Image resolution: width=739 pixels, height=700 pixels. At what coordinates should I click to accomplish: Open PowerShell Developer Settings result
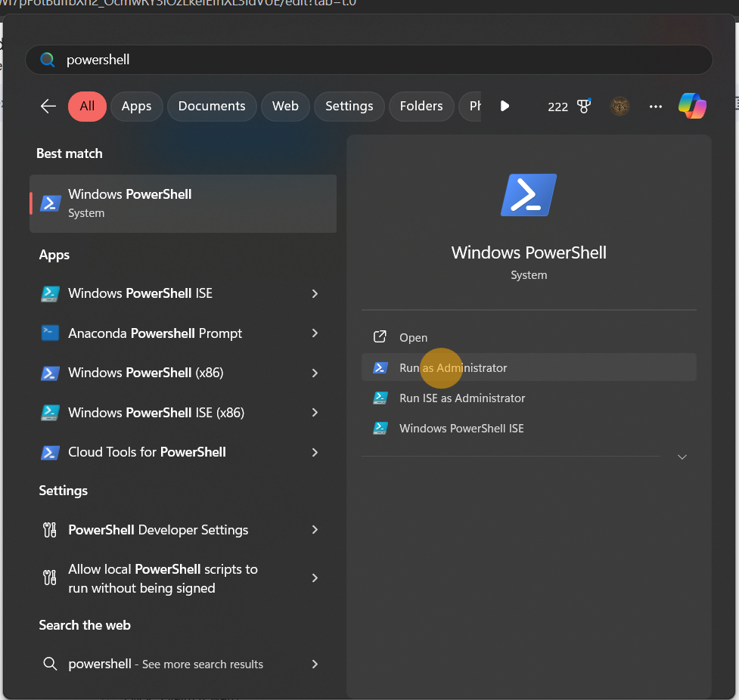(x=183, y=530)
